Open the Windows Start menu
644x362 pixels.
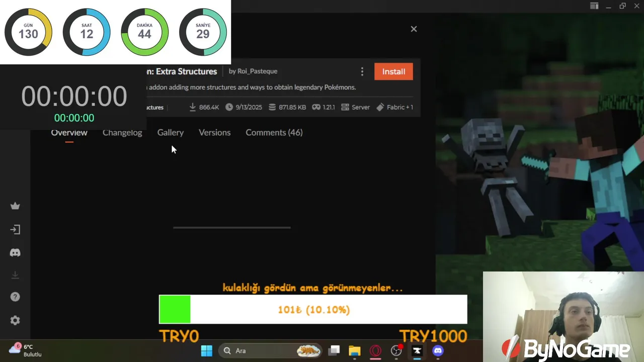(x=207, y=351)
